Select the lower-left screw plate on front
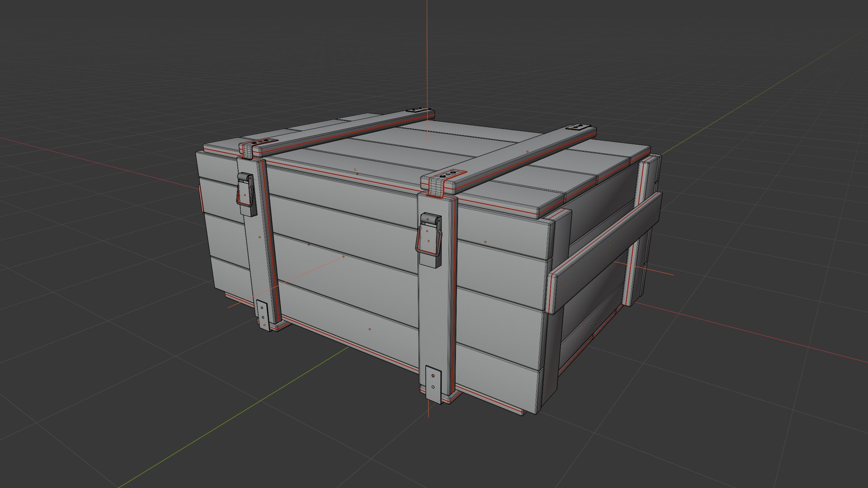 coord(263,315)
